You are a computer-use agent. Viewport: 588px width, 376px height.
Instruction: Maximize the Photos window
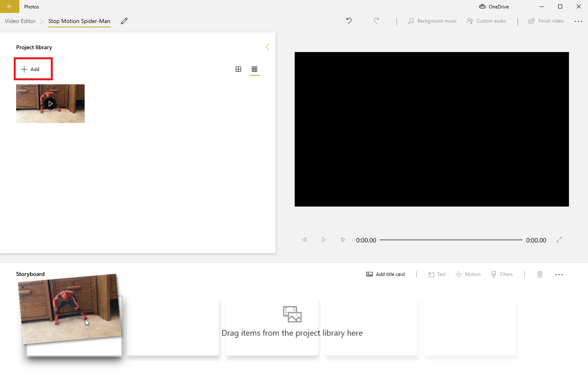tap(560, 6)
